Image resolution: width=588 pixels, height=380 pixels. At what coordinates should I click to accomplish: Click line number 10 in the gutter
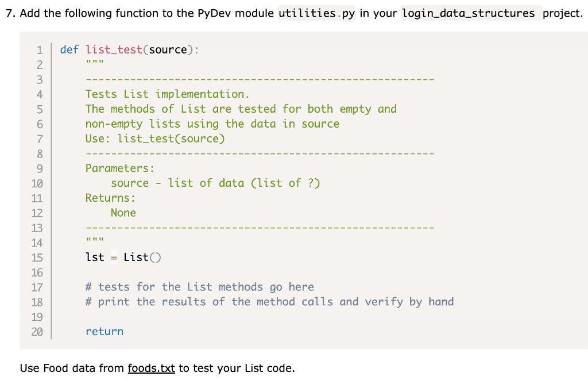37,183
